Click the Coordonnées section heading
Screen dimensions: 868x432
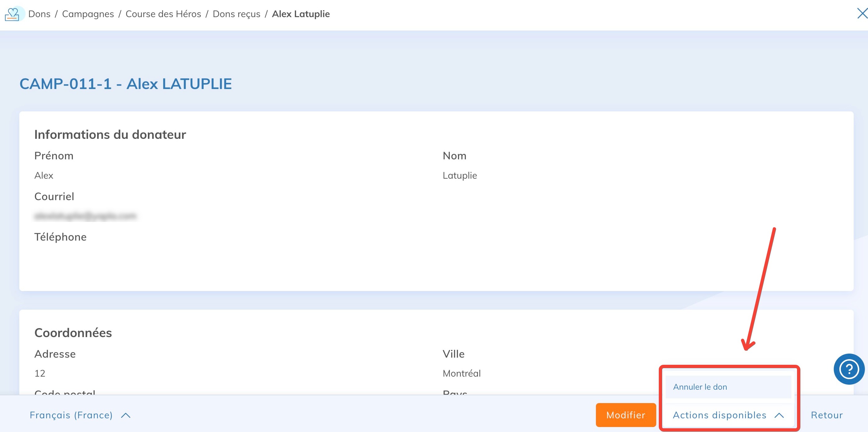click(73, 333)
